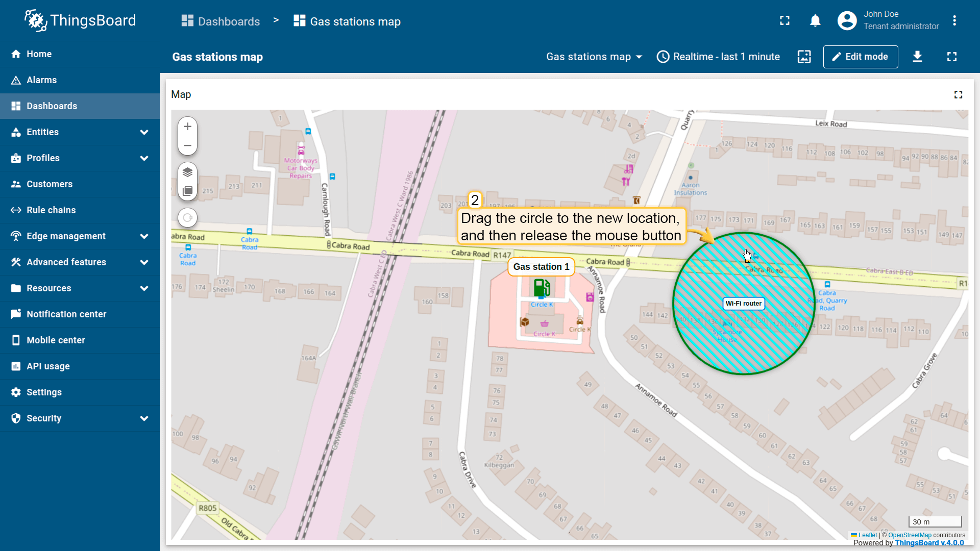Click the green gas station marker
Viewport: 980px width, 551px height.
[541, 288]
